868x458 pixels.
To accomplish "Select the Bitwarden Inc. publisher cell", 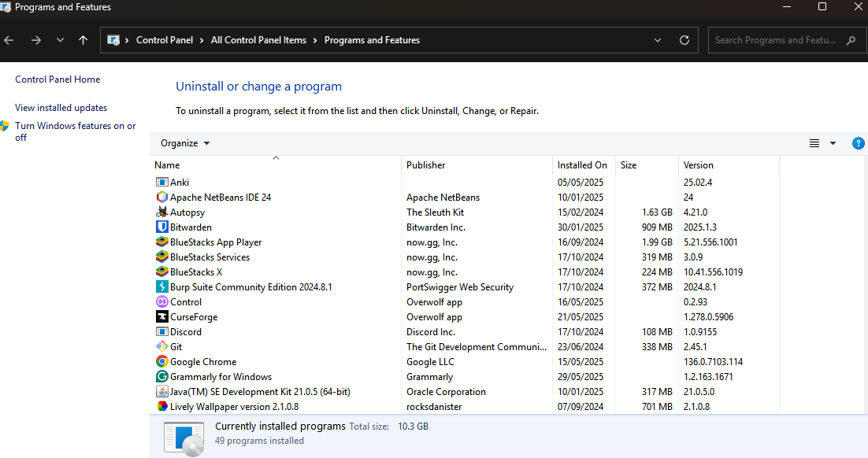I will click(436, 227).
